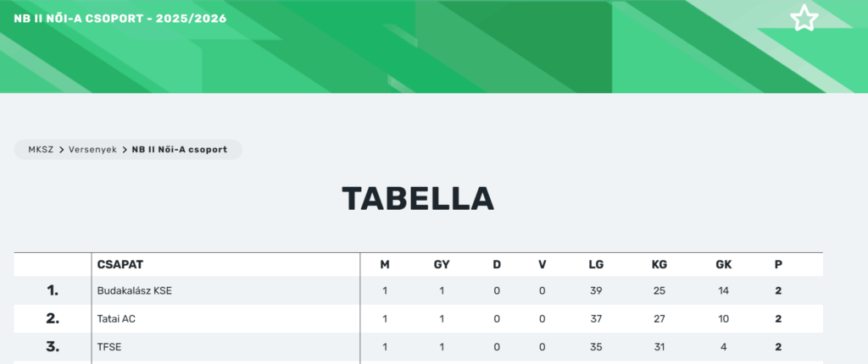Viewport: 868px width, 364px height.
Task: Open the Tatai AC team
Action: (116, 319)
